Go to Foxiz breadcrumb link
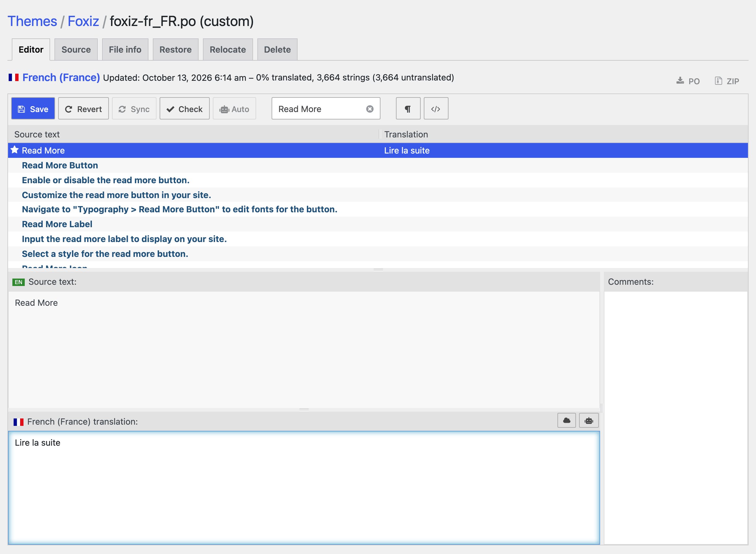 (x=83, y=21)
